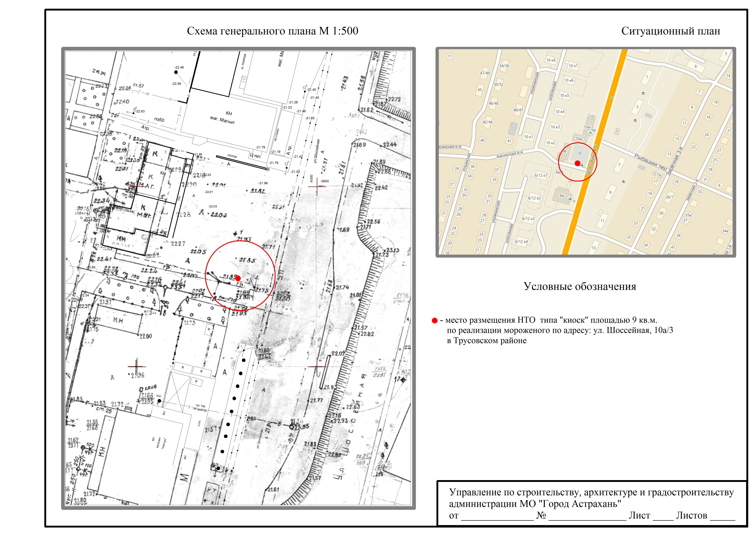Click parking P label inside red circle
Viewport: 756px width, 535px height.
point(580,154)
